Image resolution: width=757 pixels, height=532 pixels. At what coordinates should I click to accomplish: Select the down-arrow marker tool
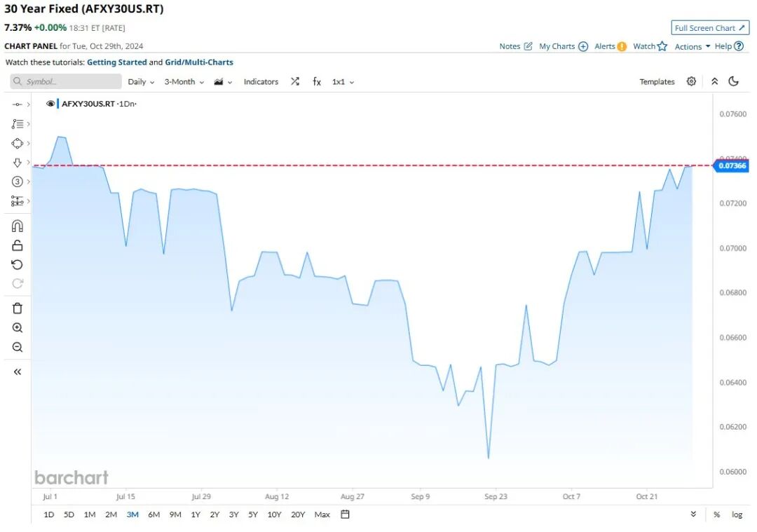18,163
